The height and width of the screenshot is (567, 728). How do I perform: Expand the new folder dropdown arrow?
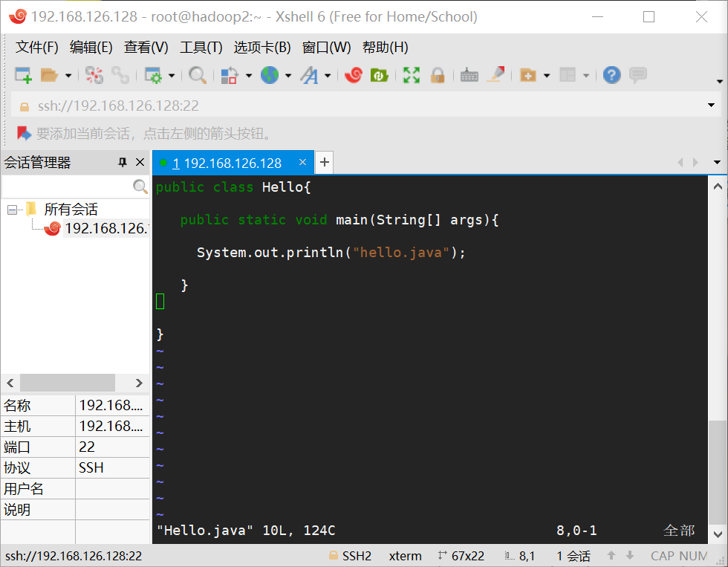click(x=547, y=75)
